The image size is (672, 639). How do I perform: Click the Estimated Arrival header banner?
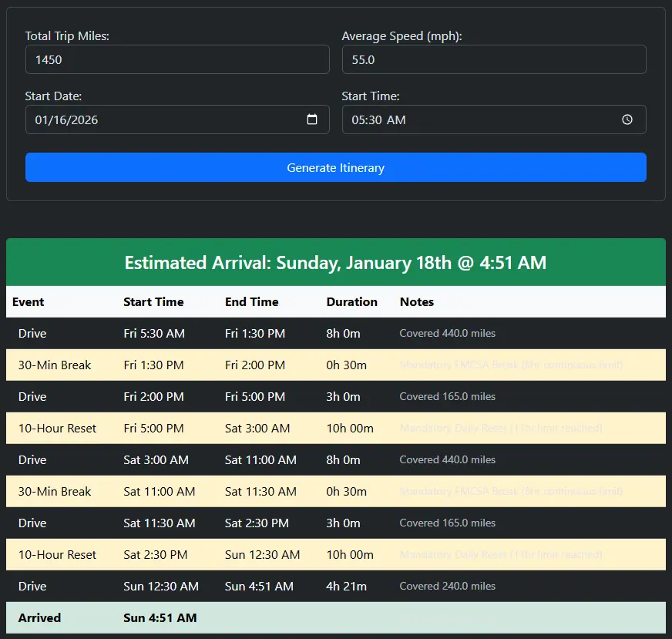[x=335, y=262]
